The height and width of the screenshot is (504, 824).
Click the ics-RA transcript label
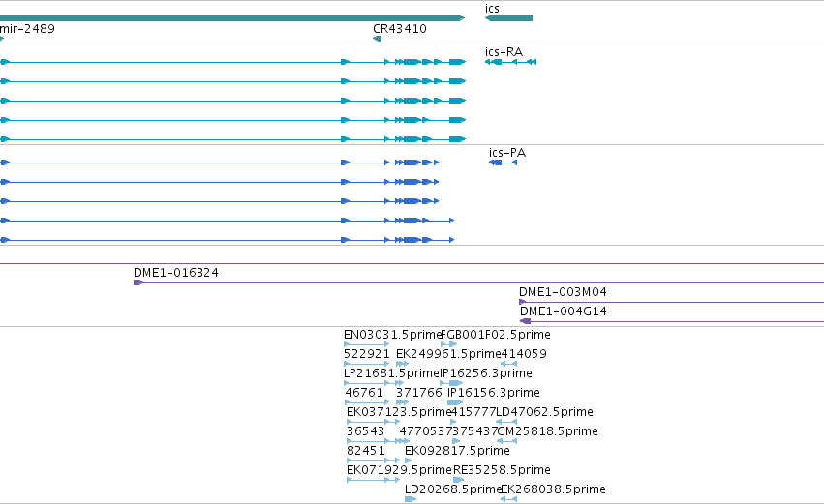click(504, 52)
